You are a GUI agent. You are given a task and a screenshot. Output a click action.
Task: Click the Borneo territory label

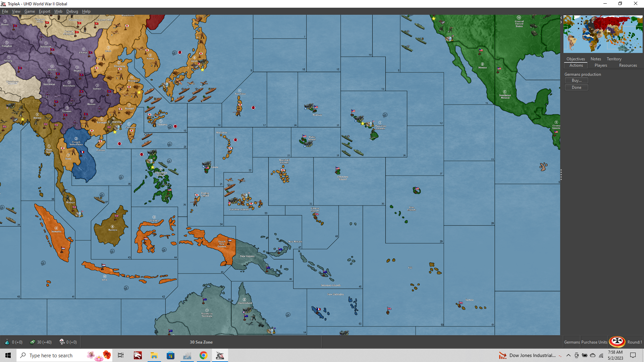pos(113,230)
